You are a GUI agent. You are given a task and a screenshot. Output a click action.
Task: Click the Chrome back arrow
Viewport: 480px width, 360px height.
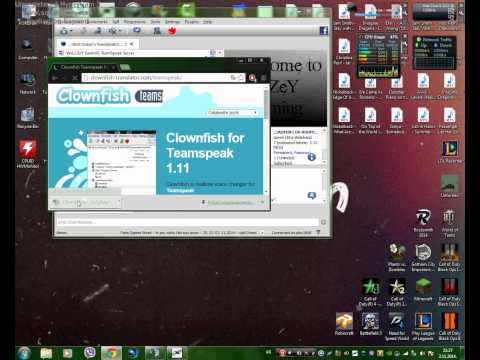(x=55, y=78)
